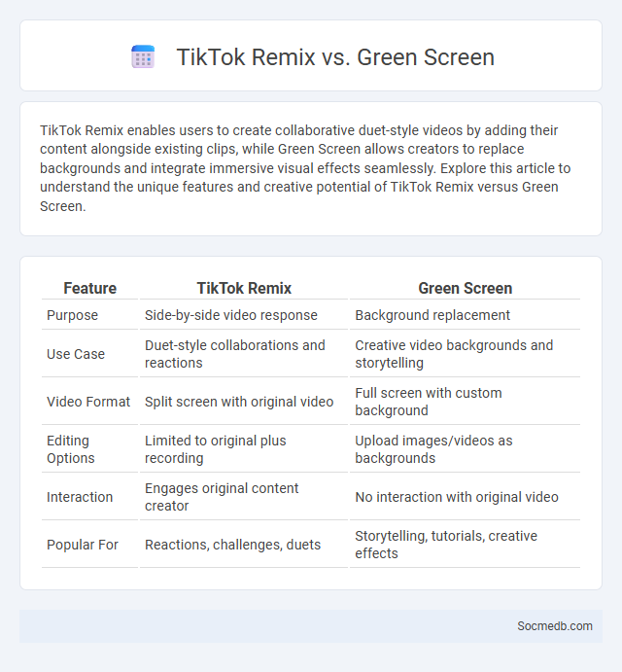The width and height of the screenshot is (622, 672).
Task: Click 'Full screen with custom background' cell
Action: pyautogui.click(x=429, y=402)
